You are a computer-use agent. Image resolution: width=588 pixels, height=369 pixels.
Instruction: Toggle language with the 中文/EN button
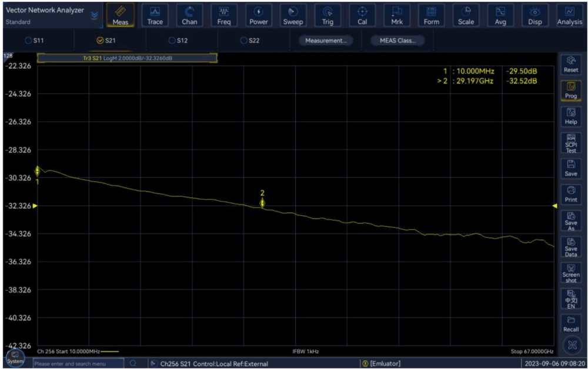pyautogui.click(x=570, y=299)
